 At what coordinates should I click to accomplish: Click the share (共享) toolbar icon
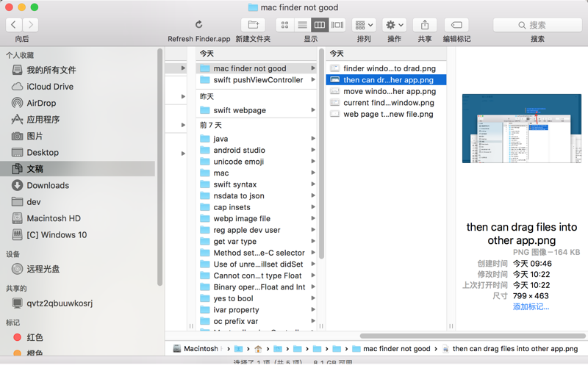point(425,25)
